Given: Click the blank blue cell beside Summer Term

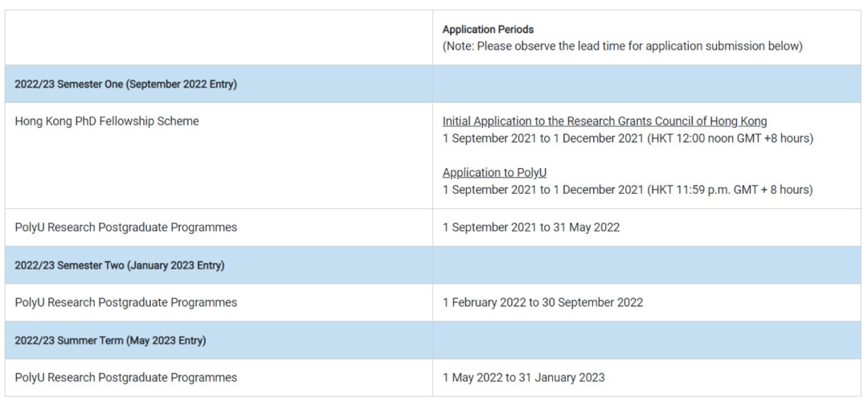Looking at the screenshot, I should click(x=648, y=341).
